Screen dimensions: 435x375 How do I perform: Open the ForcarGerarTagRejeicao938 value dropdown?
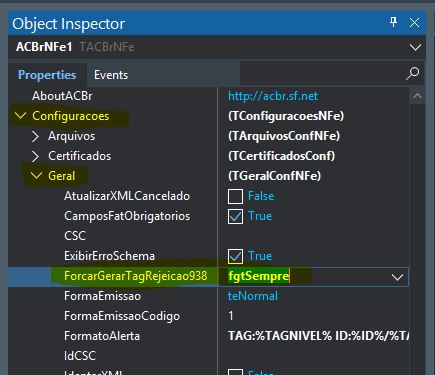(397, 277)
